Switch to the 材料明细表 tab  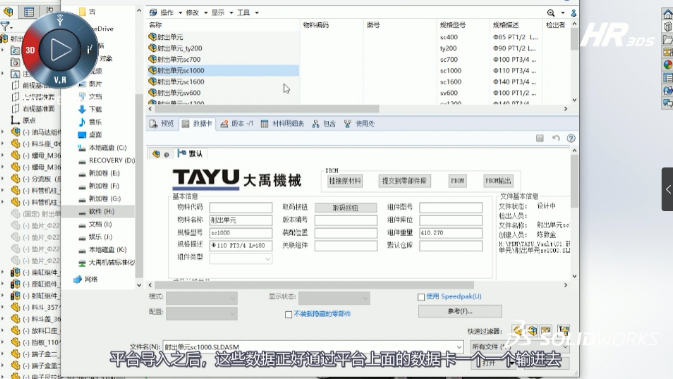(x=282, y=124)
